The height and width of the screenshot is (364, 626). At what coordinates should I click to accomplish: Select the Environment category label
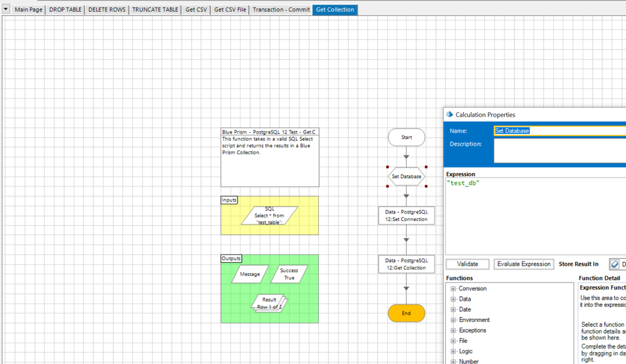pos(474,320)
